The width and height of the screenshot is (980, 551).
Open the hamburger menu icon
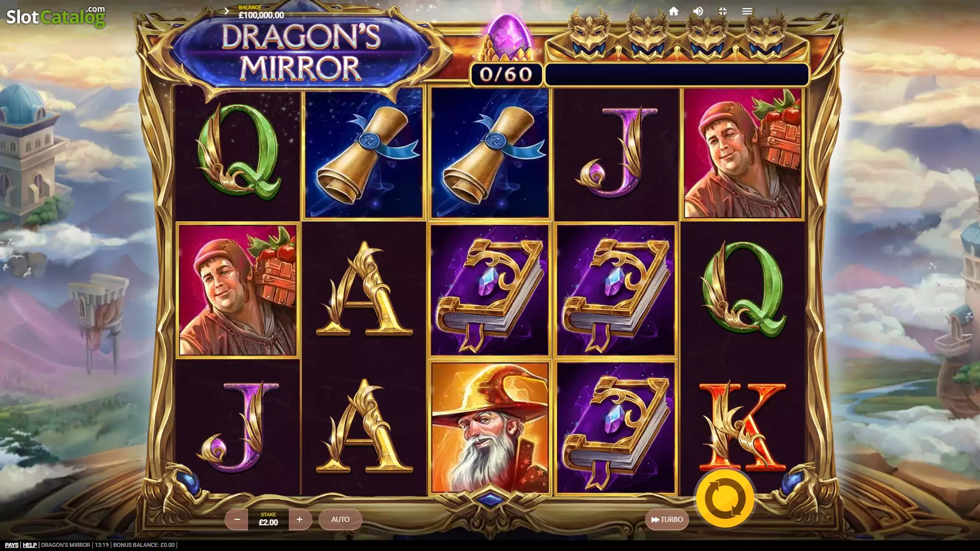click(x=747, y=11)
